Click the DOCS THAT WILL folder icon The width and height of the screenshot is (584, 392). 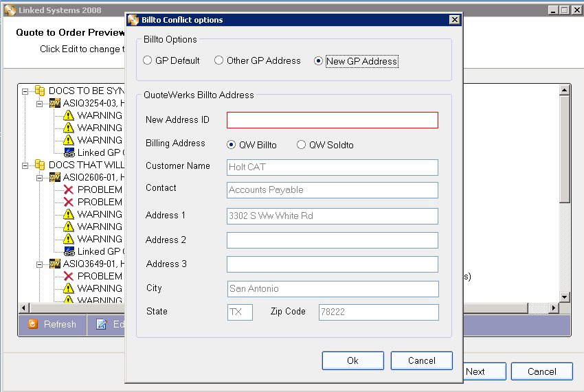pyautogui.click(x=40, y=165)
